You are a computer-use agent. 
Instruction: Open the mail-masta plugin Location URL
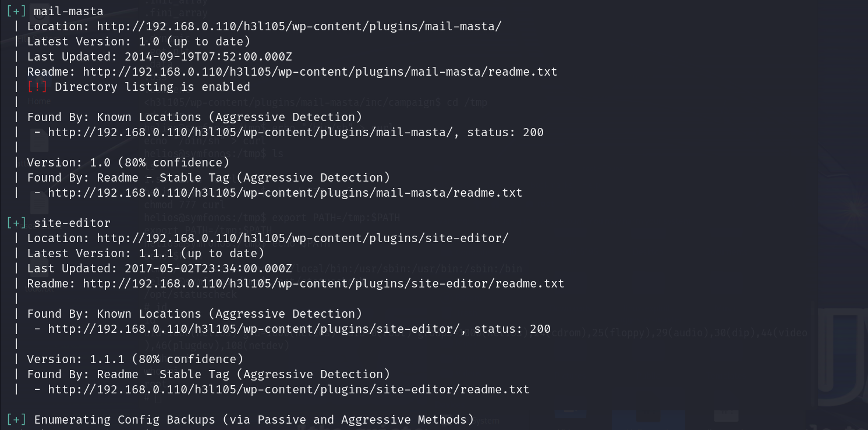coord(299,26)
